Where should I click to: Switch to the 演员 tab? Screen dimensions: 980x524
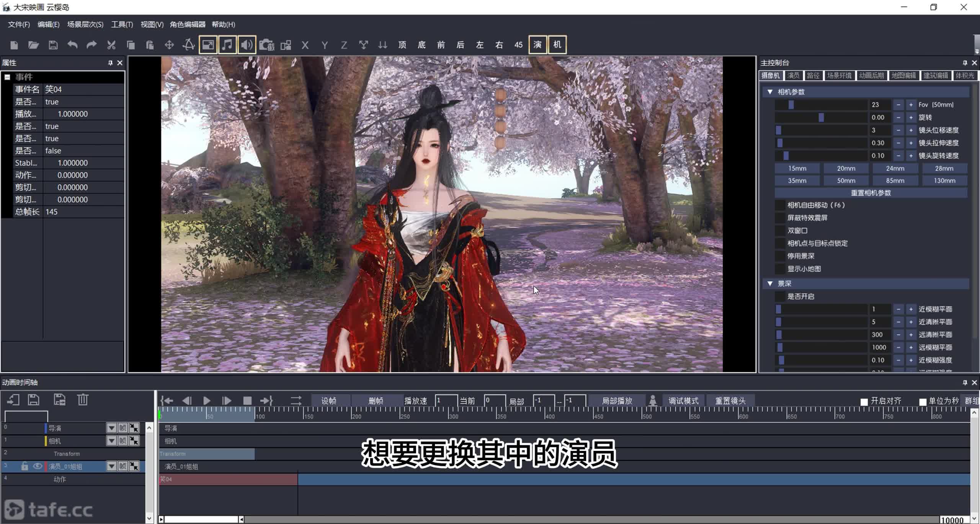click(793, 76)
